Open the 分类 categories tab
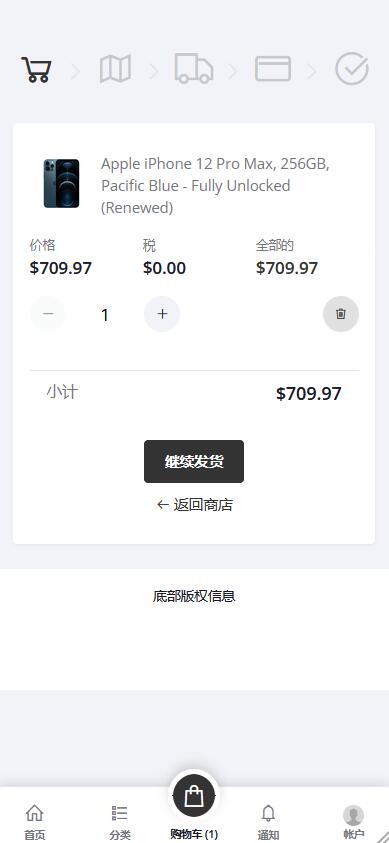This screenshot has height=843, width=389. 120,822
